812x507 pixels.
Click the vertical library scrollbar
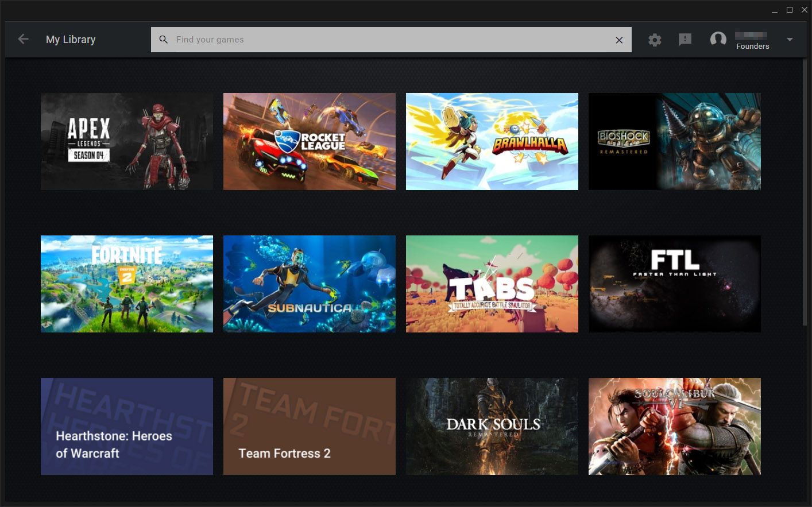(x=805, y=192)
